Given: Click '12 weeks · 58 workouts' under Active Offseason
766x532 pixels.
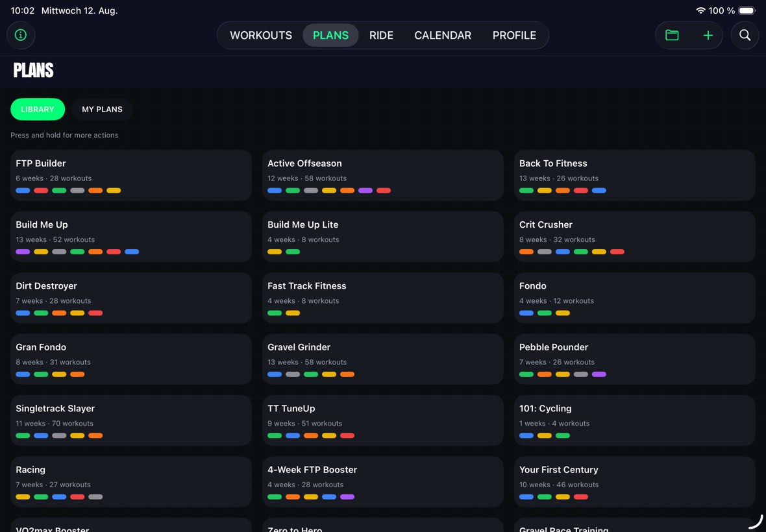Looking at the screenshot, I should (307, 178).
